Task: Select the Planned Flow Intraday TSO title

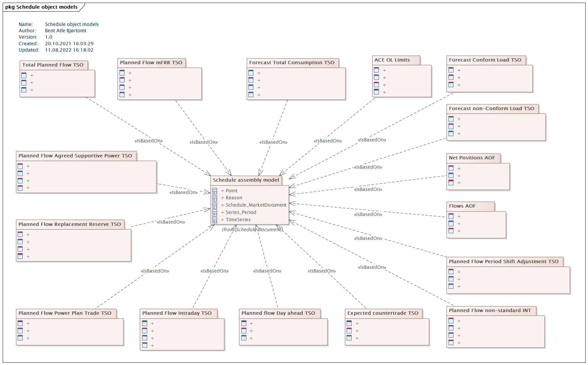Action: coord(177,313)
